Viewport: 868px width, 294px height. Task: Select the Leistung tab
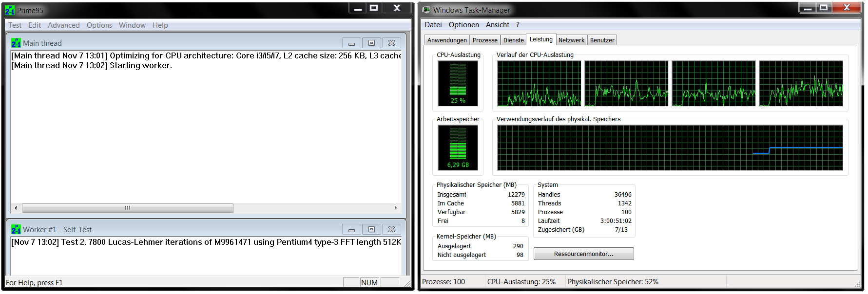(x=541, y=39)
